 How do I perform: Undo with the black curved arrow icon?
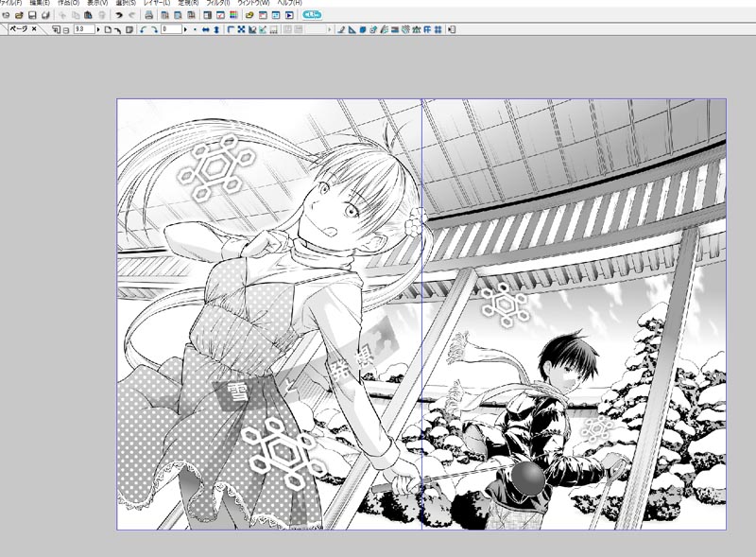119,15
